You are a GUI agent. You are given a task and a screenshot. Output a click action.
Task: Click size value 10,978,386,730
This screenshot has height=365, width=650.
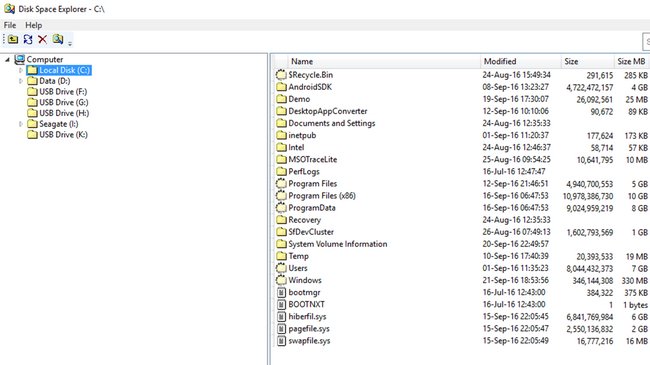coord(588,196)
